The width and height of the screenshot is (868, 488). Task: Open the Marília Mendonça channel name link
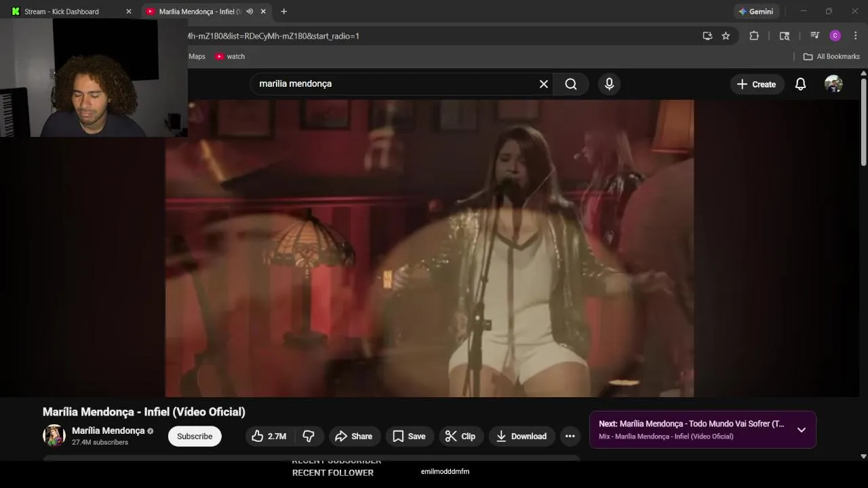[108, 430]
